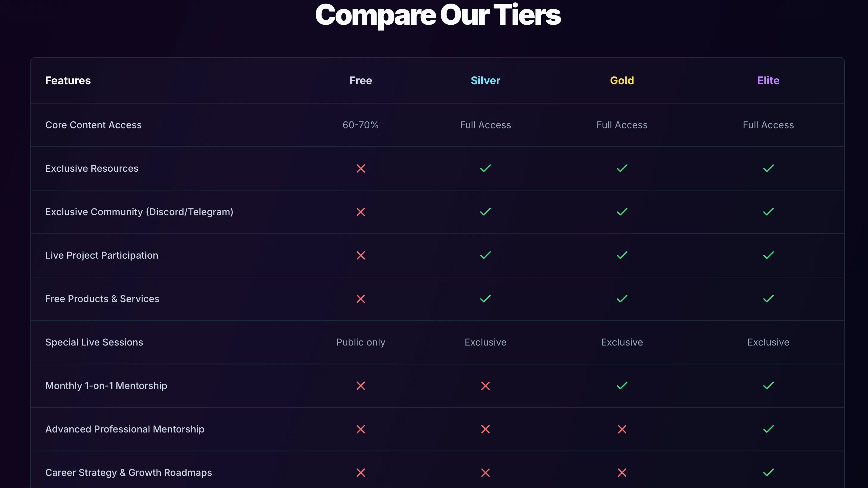Click Silver red X for Monthly 1-on-1 Mentorship
The image size is (868, 488).
485,386
